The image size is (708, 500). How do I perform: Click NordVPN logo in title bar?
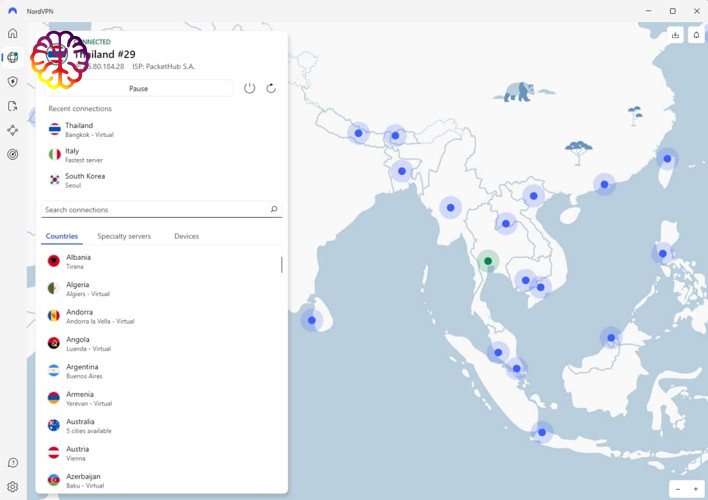click(13, 11)
